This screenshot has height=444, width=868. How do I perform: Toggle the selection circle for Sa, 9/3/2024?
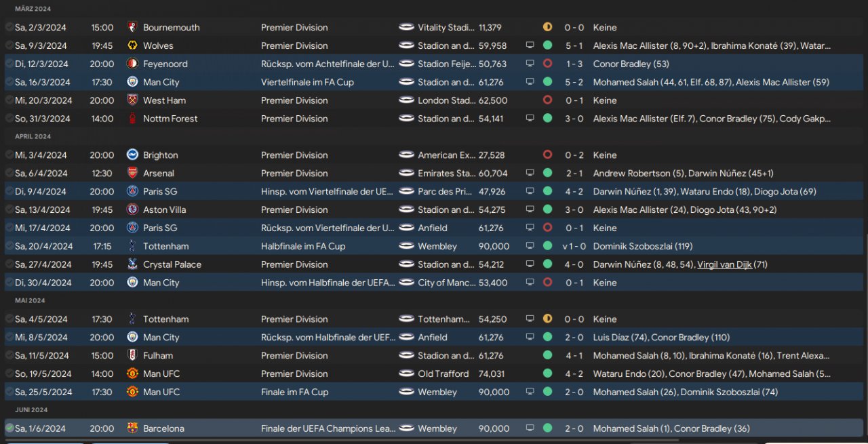pyautogui.click(x=9, y=45)
